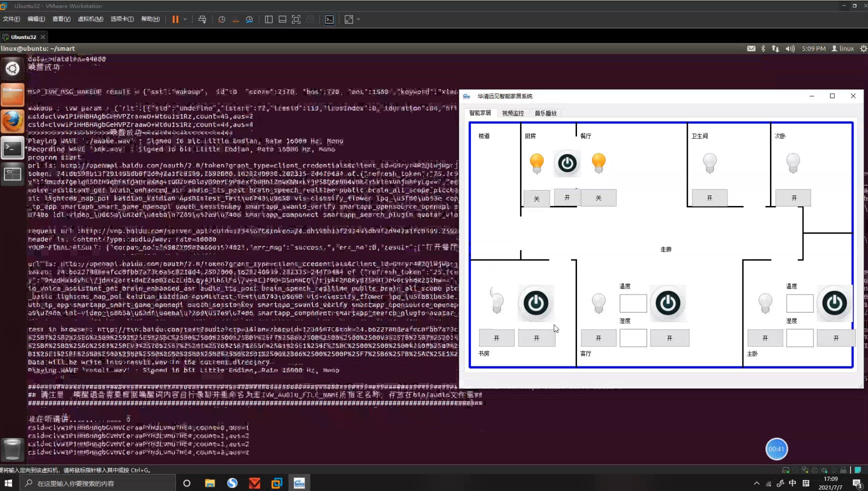Expand the fullscreen options dropdown arrow

point(358,19)
